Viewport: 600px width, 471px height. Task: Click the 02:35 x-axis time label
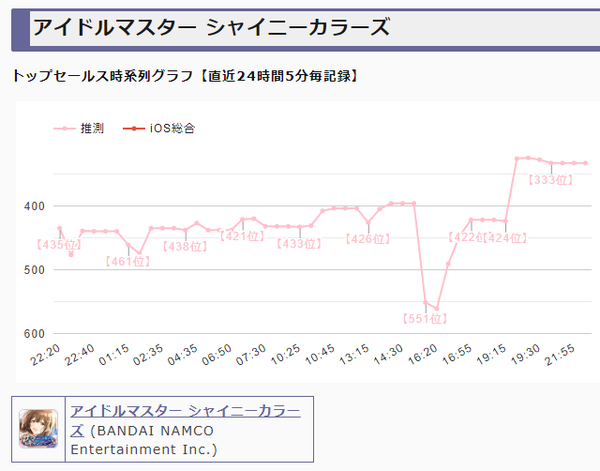click(148, 355)
